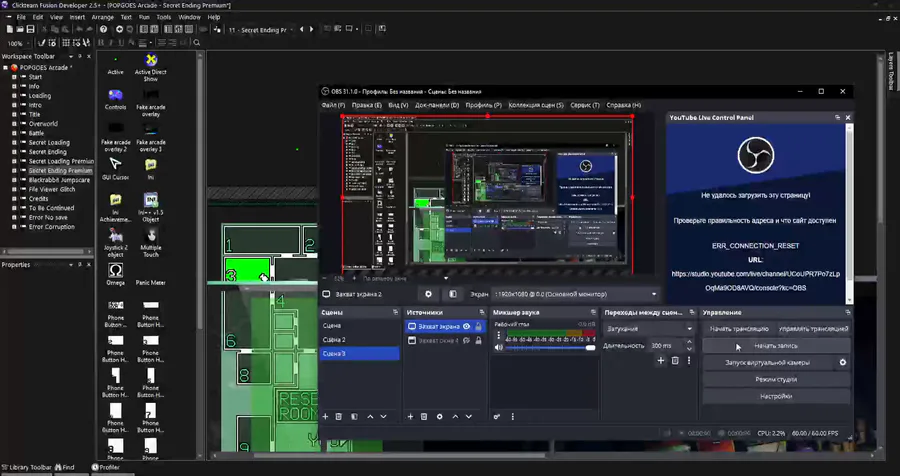Open the Arrange menu in Fusion
The height and width of the screenshot is (476, 900).
(103, 17)
